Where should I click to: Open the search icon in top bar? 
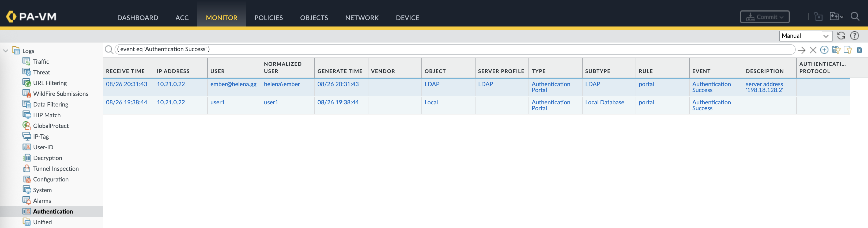coord(855,17)
